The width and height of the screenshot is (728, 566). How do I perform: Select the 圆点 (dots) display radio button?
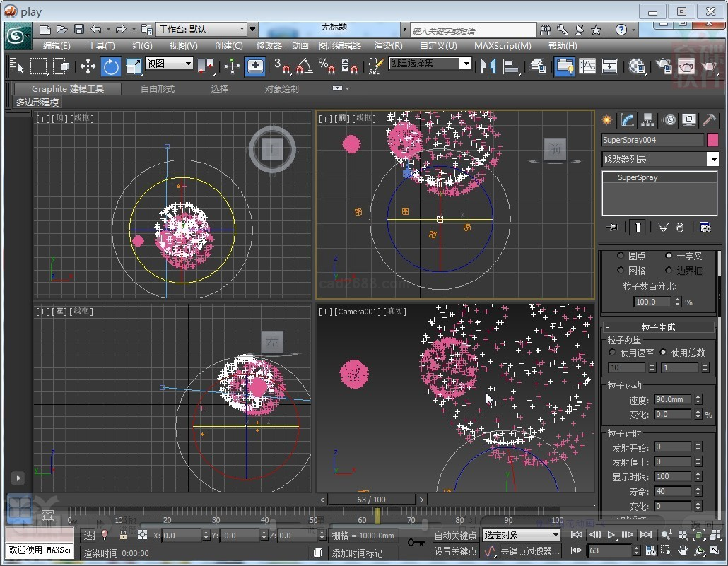point(621,256)
